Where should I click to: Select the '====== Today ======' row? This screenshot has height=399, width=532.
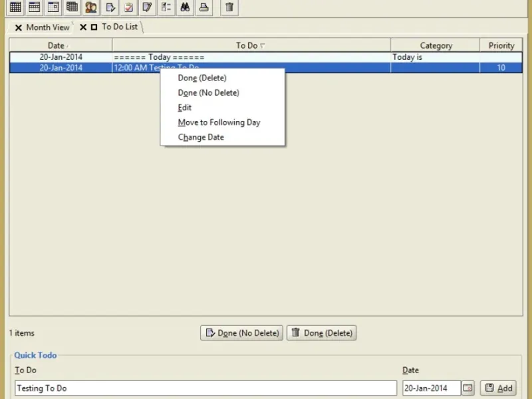(266, 57)
